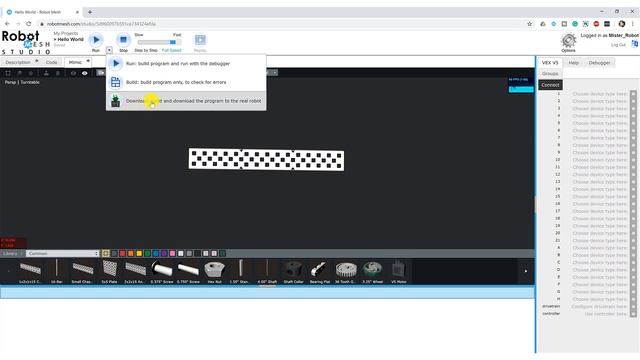Viewport: 640px width, 360px height.
Task: Toggle the eye visibility icon in Mimic toolbar
Action: [x=84, y=73]
